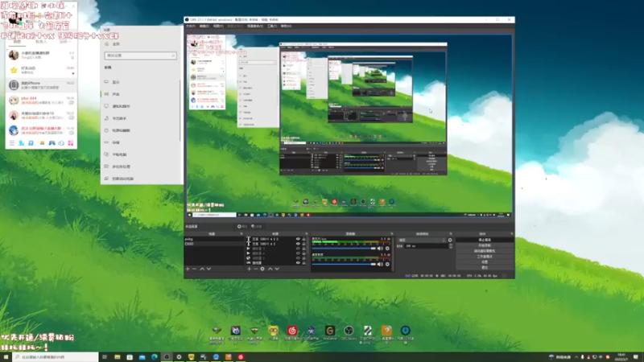This screenshot has width=644, height=362.
Task: Select the pubg scene
Action: pyautogui.click(x=214, y=239)
